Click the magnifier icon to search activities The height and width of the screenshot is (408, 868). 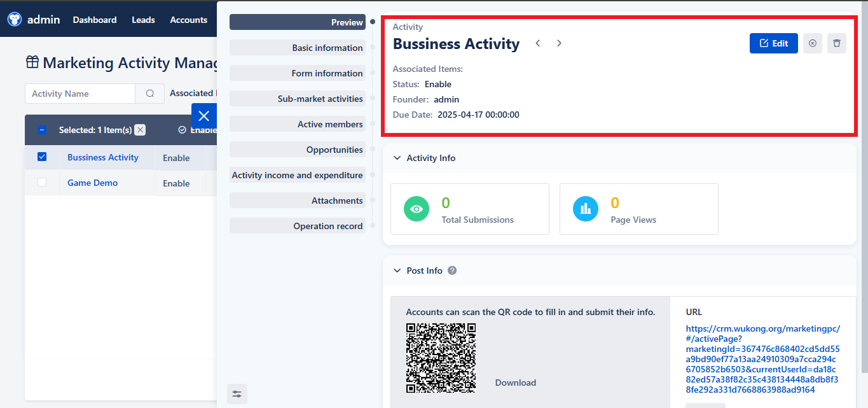[x=149, y=93]
